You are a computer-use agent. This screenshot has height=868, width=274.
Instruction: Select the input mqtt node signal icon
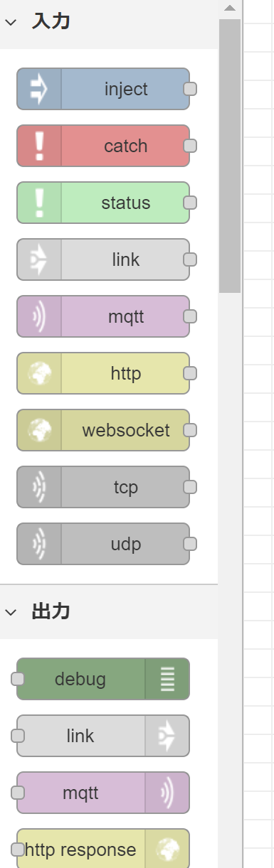pos(39,316)
